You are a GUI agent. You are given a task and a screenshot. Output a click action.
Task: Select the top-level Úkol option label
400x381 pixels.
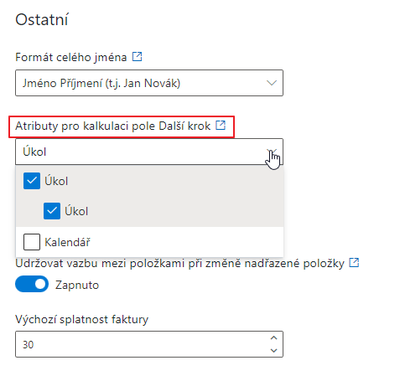(x=56, y=181)
